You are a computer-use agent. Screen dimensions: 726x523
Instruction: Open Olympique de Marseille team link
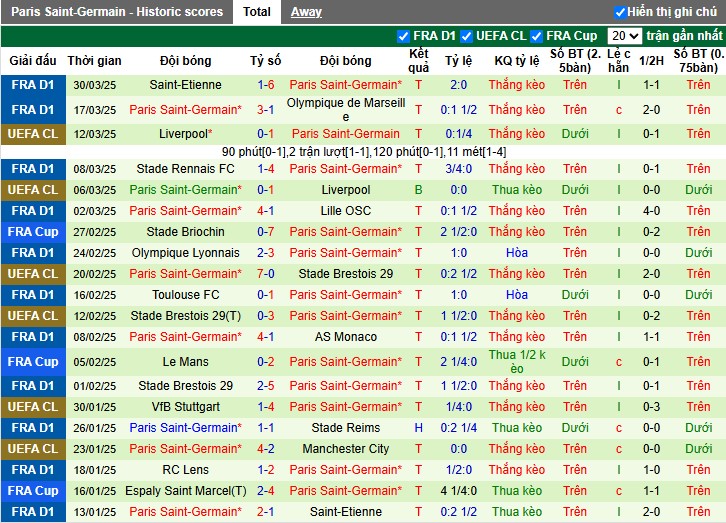point(346,110)
